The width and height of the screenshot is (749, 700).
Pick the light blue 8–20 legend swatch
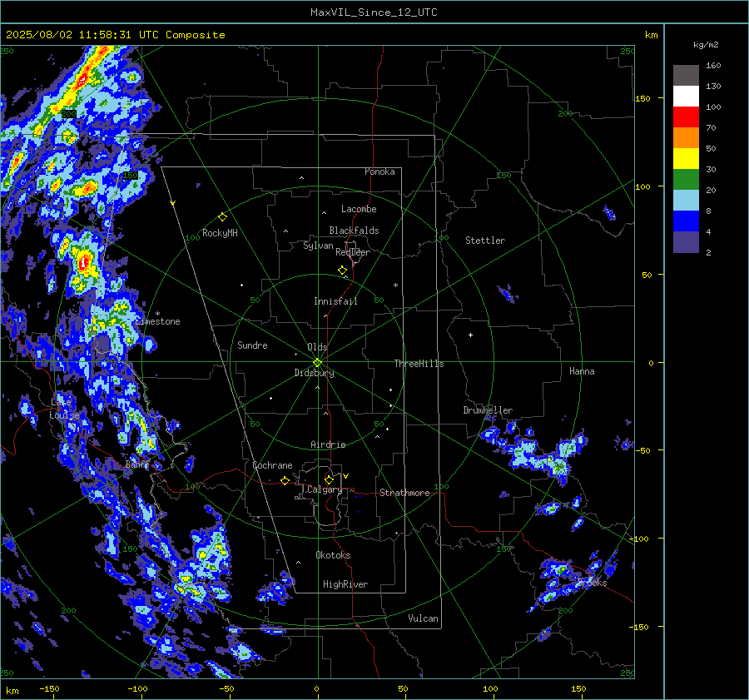coord(686,201)
